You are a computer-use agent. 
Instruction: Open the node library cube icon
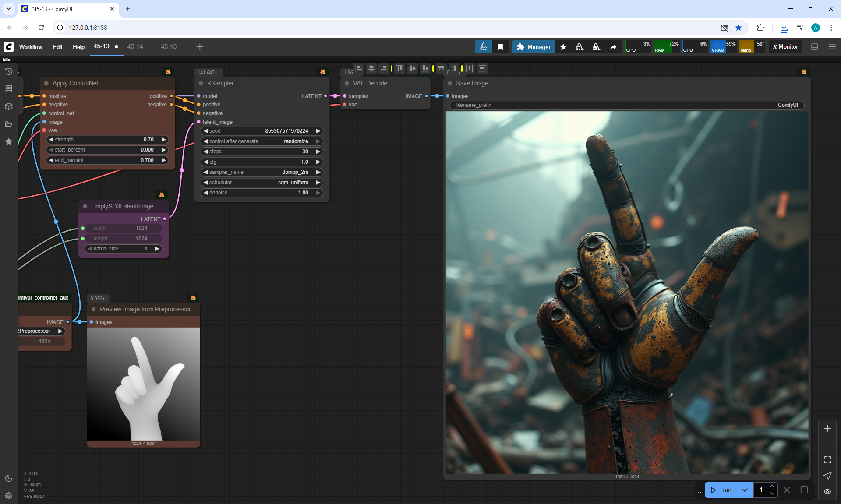coord(8,106)
